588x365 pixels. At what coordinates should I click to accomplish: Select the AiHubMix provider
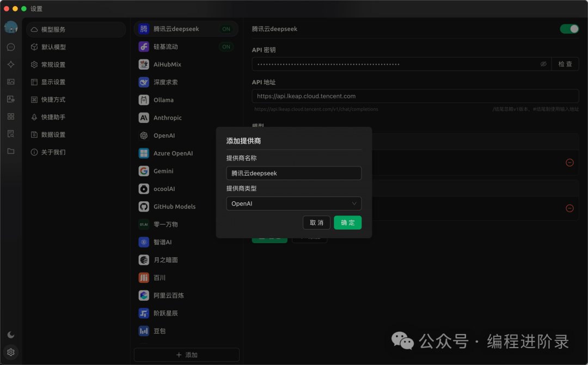click(186, 64)
